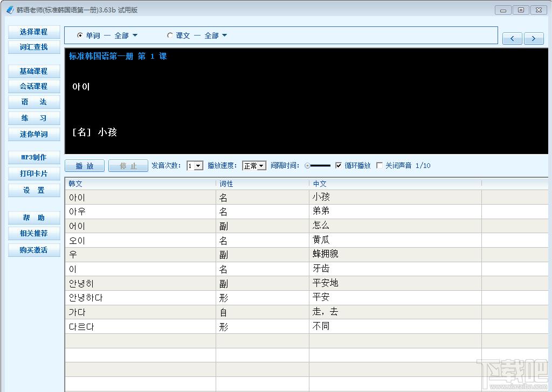Click 购买激活 purchase activation
Image resolution: width=552 pixels, height=392 pixels.
(34, 250)
